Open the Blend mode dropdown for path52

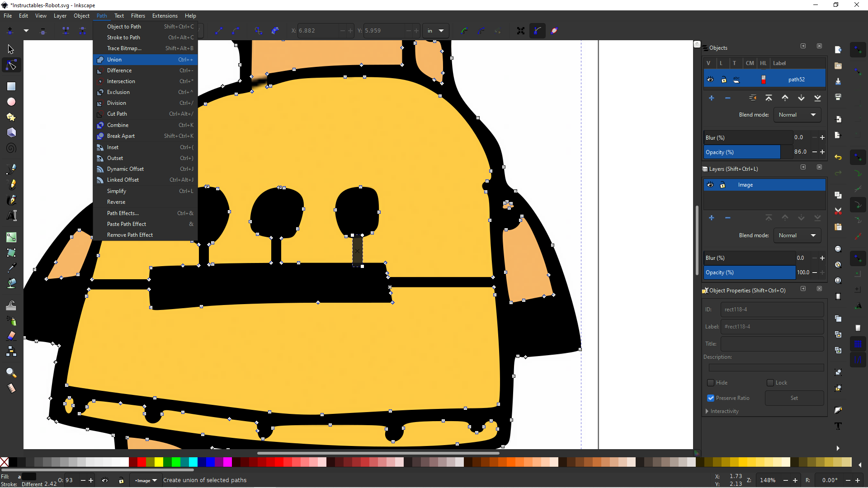[797, 115]
